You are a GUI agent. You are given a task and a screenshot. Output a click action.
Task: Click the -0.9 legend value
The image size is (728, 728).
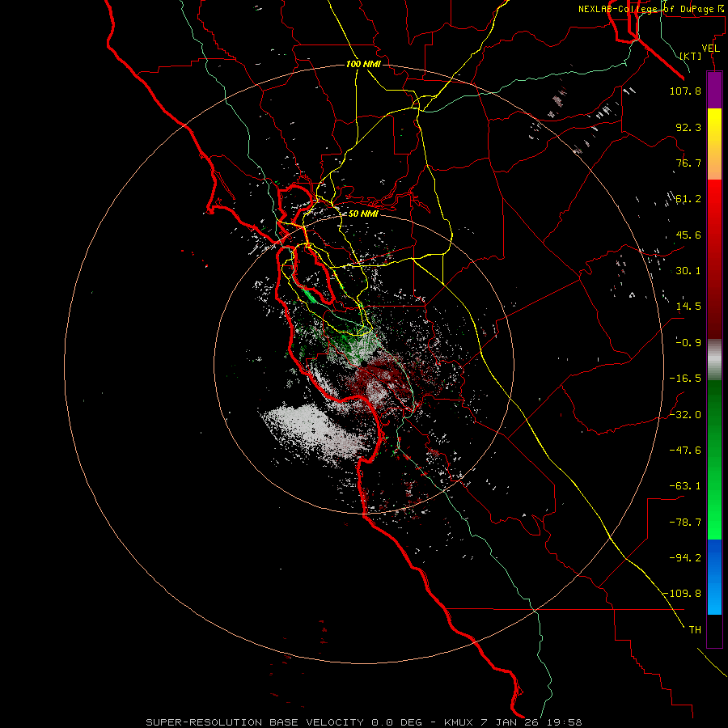pyautogui.click(x=688, y=343)
